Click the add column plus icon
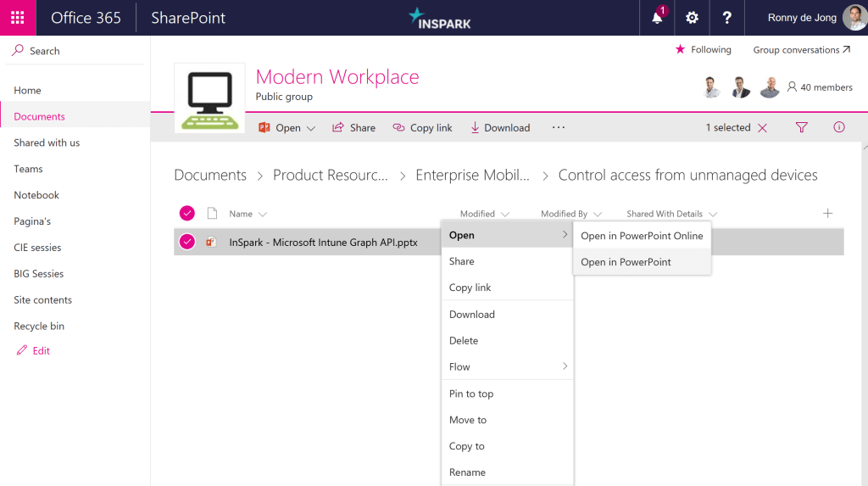This screenshot has width=868, height=486. [828, 214]
